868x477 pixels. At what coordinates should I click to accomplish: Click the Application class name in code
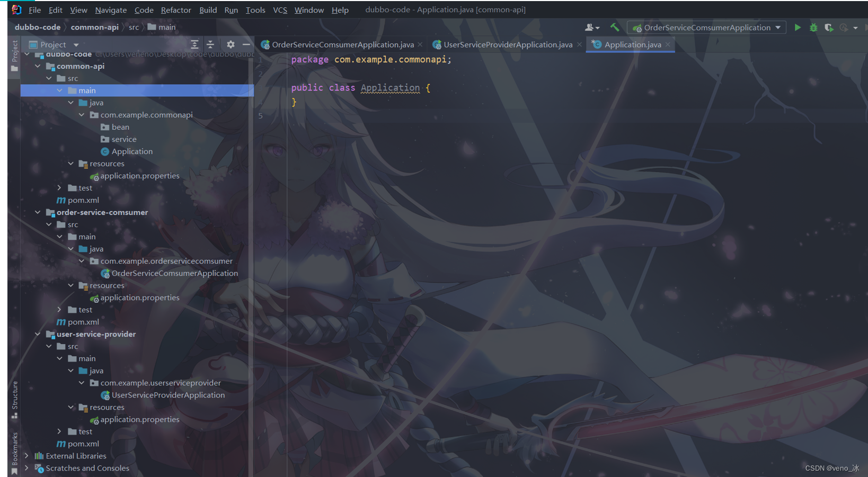pyautogui.click(x=390, y=88)
